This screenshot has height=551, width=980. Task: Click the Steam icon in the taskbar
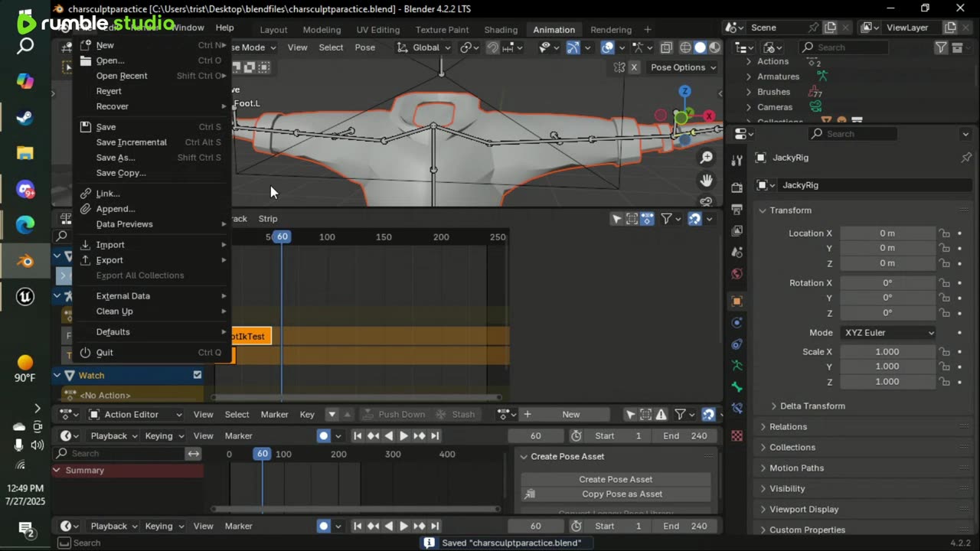click(25, 117)
